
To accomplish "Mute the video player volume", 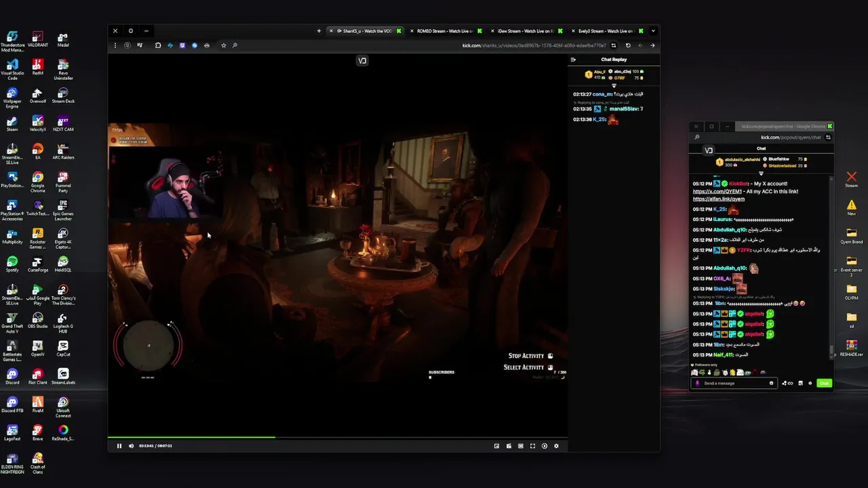I will (132, 446).
